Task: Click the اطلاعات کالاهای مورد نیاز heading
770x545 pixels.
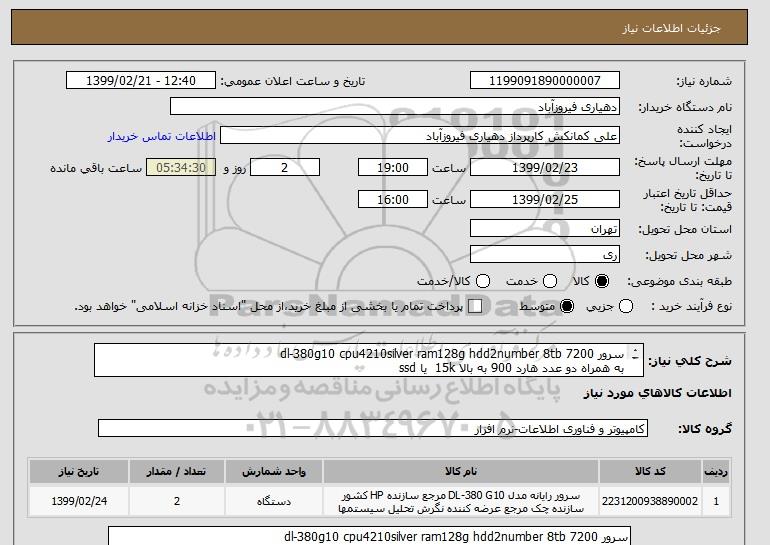Action: point(658,393)
